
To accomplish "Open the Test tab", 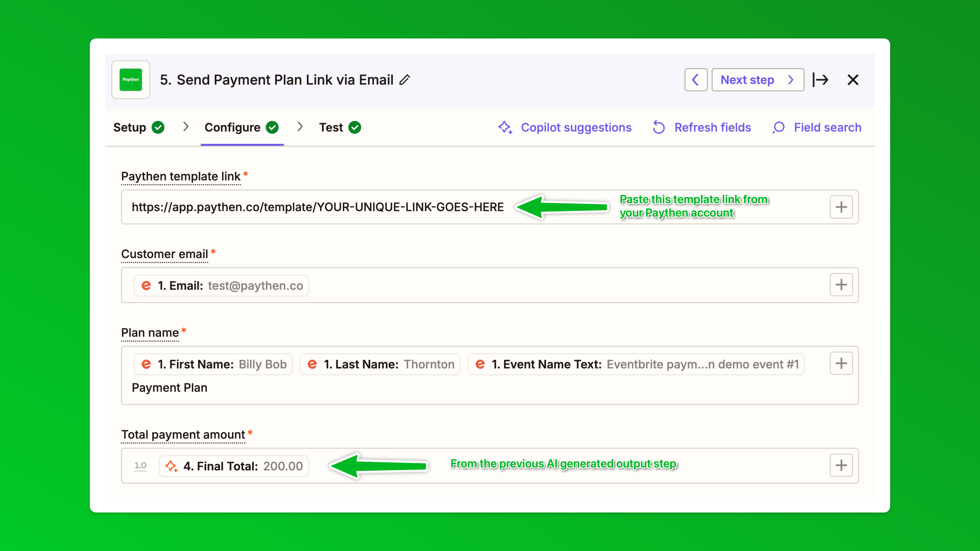I will (x=340, y=128).
